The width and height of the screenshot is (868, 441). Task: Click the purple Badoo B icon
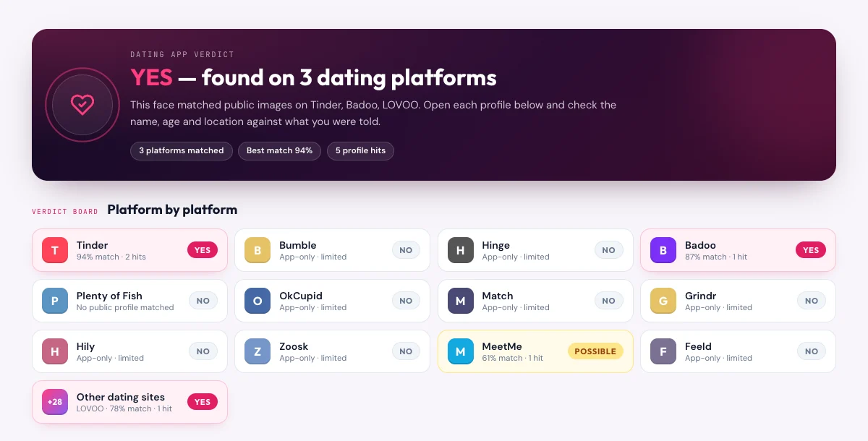(x=663, y=250)
